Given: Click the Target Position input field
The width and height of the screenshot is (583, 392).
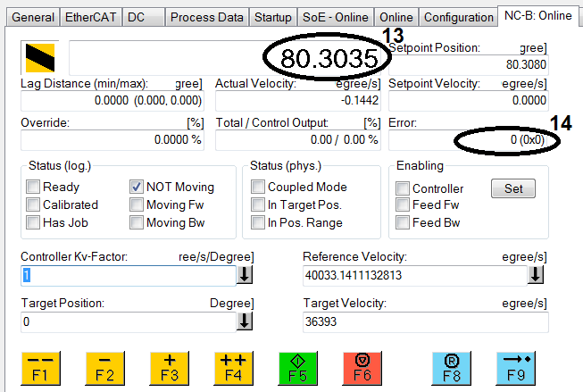Looking at the screenshot, I should click(129, 321).
